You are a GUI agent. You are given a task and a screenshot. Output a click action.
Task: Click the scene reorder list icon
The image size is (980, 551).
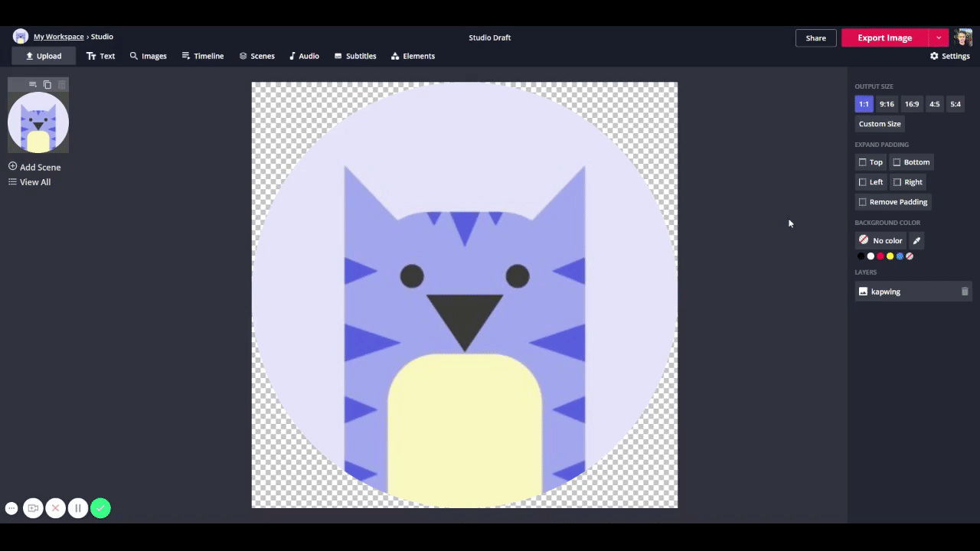click(32, 84)
